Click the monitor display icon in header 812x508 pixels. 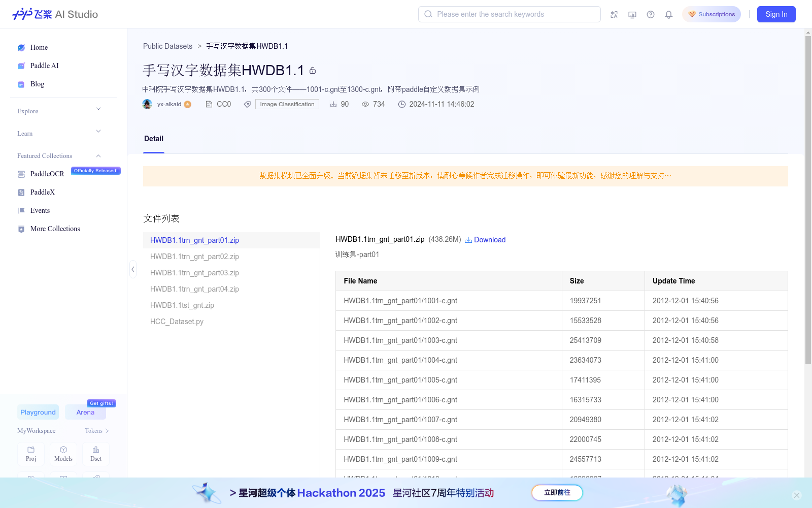tap(632, 14)
